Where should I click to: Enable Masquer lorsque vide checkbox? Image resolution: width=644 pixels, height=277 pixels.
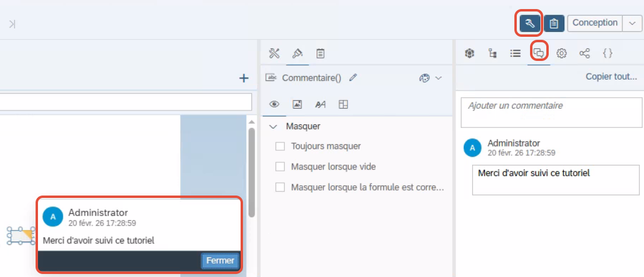280,167
